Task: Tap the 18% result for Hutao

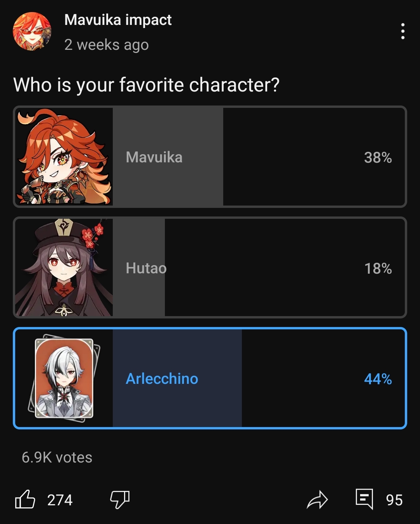Action: [x=378, y=268]
